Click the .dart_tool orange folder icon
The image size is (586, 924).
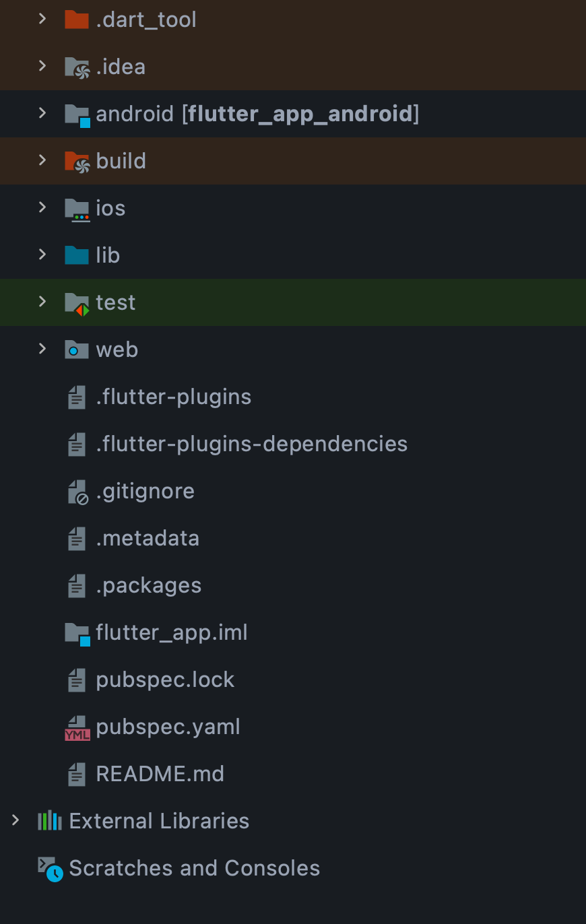coord(77,20)
